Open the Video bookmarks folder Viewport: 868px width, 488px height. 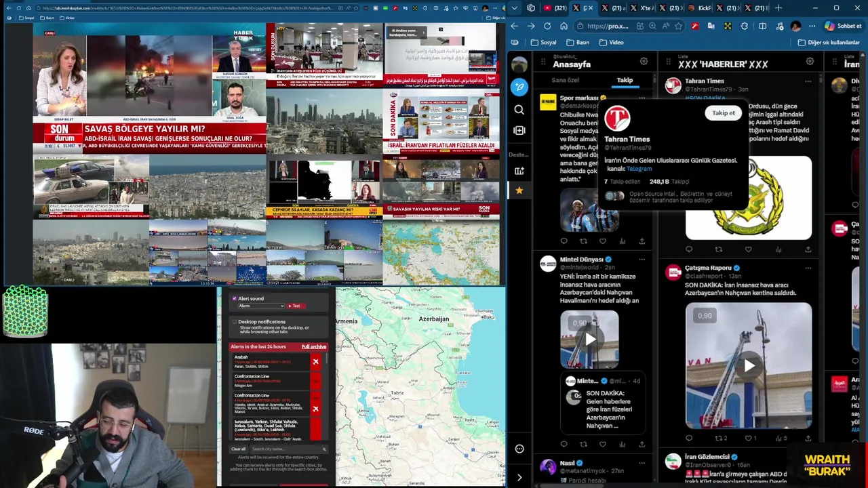[611, 42]
